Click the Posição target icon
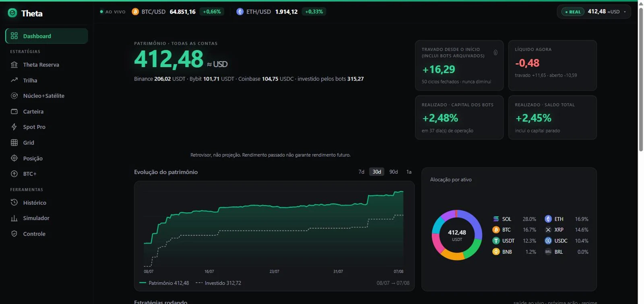The image size is (644, 304). pos(14,158)
